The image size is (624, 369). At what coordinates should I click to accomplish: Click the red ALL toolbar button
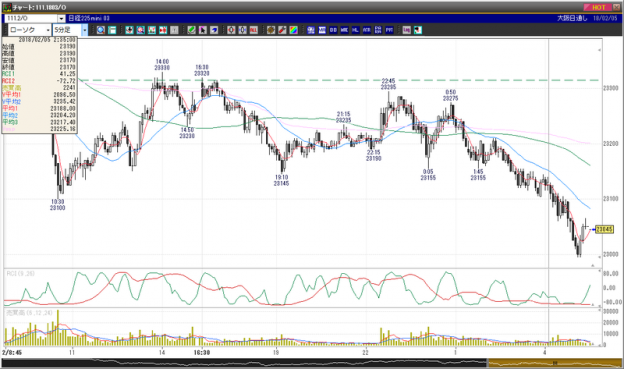(x=254, y=30)
